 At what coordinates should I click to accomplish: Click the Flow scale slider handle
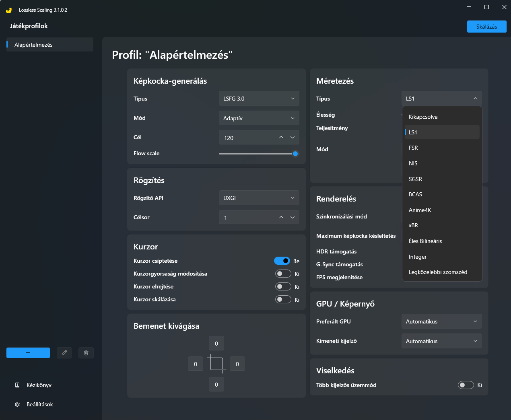[295, 153]
